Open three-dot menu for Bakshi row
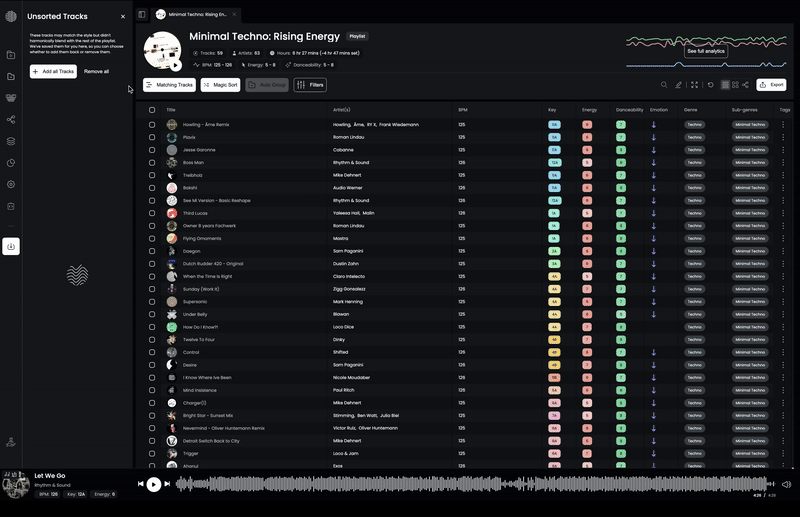Viewport: 800px width, 517px height. [783, 188]
